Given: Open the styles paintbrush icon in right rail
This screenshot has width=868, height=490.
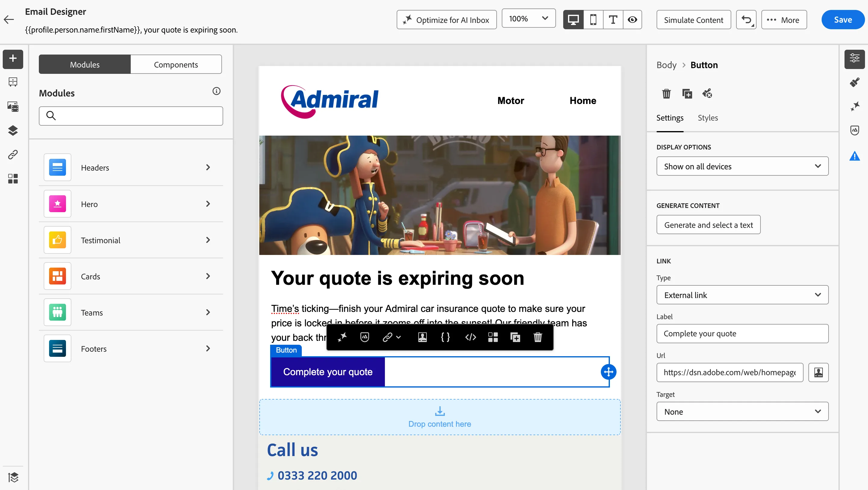Looking at the screenshot, I should pyautogui.click(x=854, y=83).
